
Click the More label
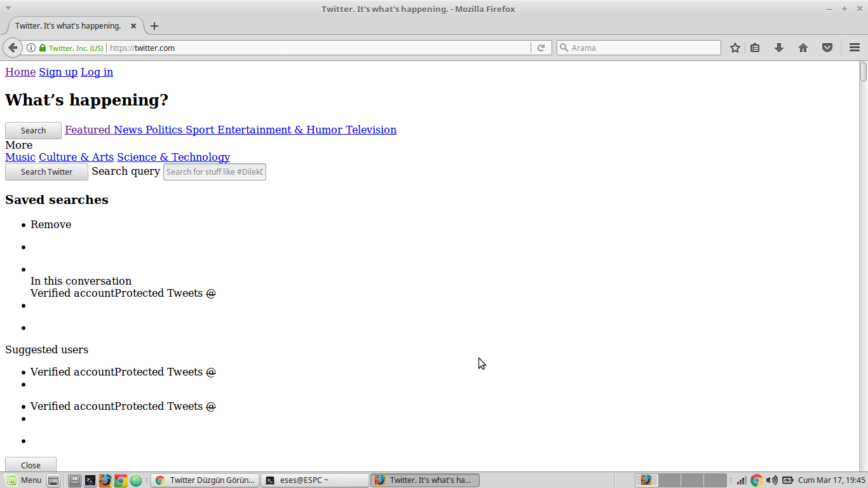pos(18,145)
